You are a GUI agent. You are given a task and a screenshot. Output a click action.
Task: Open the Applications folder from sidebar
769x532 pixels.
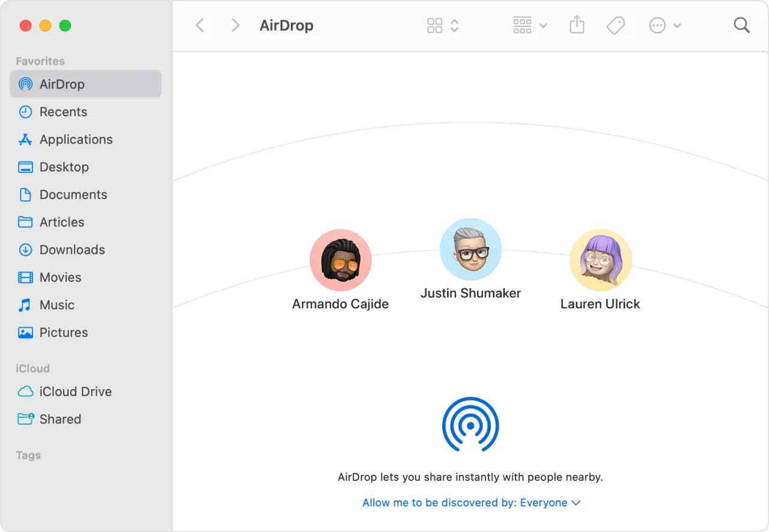tap(76, 139)
